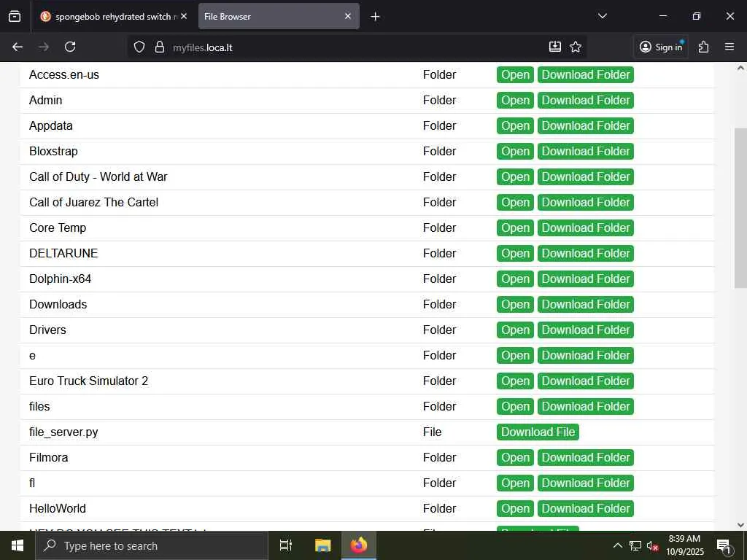Open Call of Duty - World at War folder
The image size is (747, 560).
point(515,177)
